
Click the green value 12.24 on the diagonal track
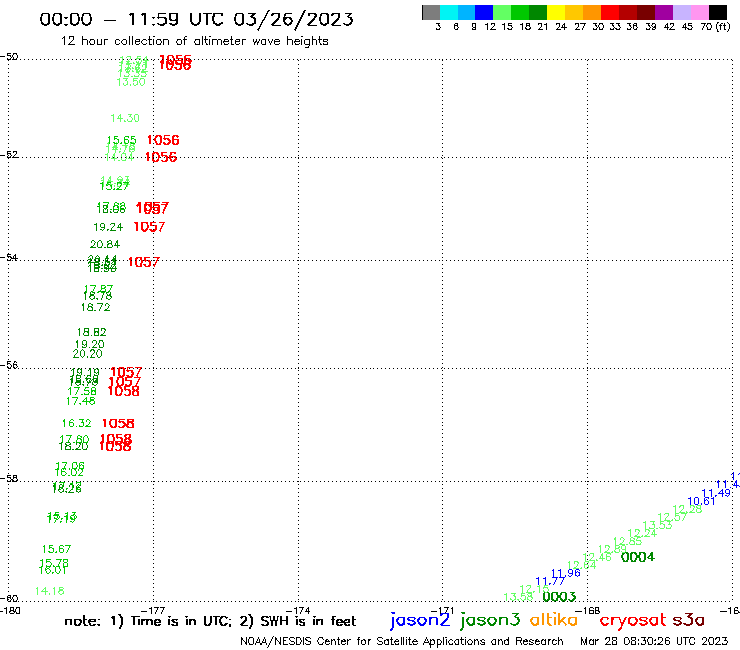(x=642, y=533)
